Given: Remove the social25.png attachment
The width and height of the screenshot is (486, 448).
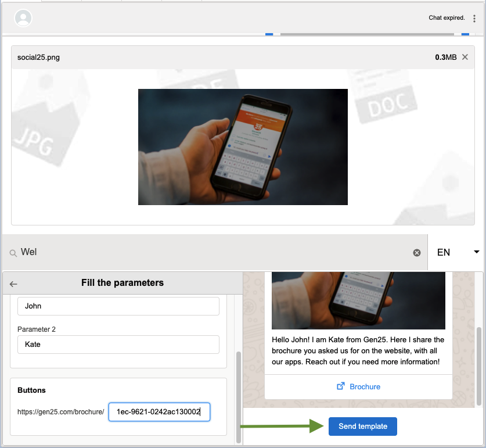Looking at the screenshot, I should click(x=465, y=57).
